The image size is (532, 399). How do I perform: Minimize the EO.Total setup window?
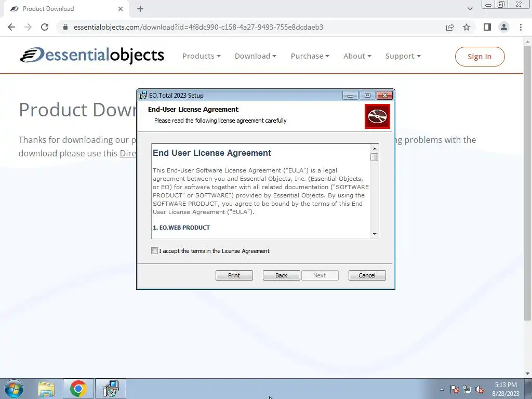tap(351, 96)
